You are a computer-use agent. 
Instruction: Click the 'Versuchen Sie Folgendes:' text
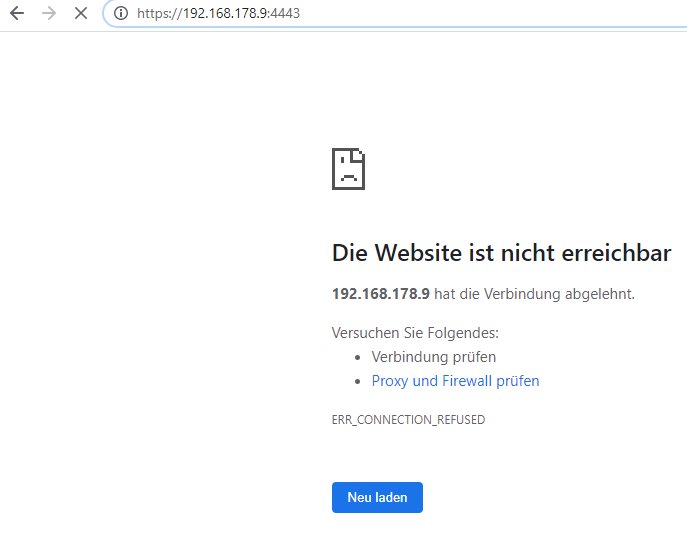click(415, 333)
